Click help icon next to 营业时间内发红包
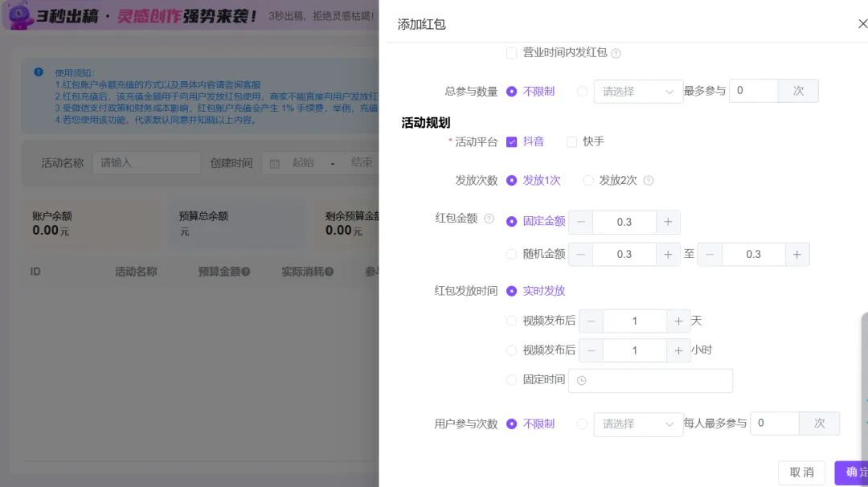Screen dimensions: 868x487 pyautogui.click(x=616, y=53)
